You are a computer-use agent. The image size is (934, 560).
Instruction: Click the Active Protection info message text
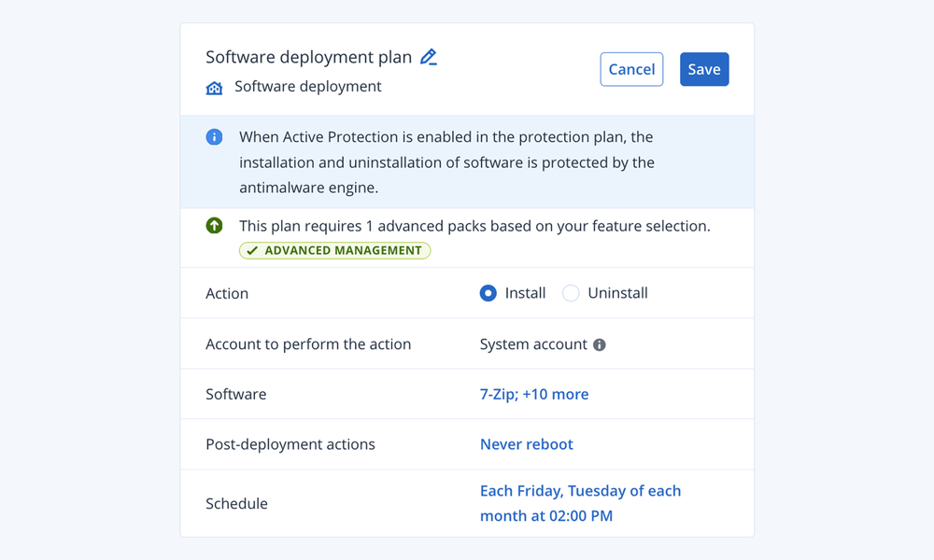(x=446, y=161)
